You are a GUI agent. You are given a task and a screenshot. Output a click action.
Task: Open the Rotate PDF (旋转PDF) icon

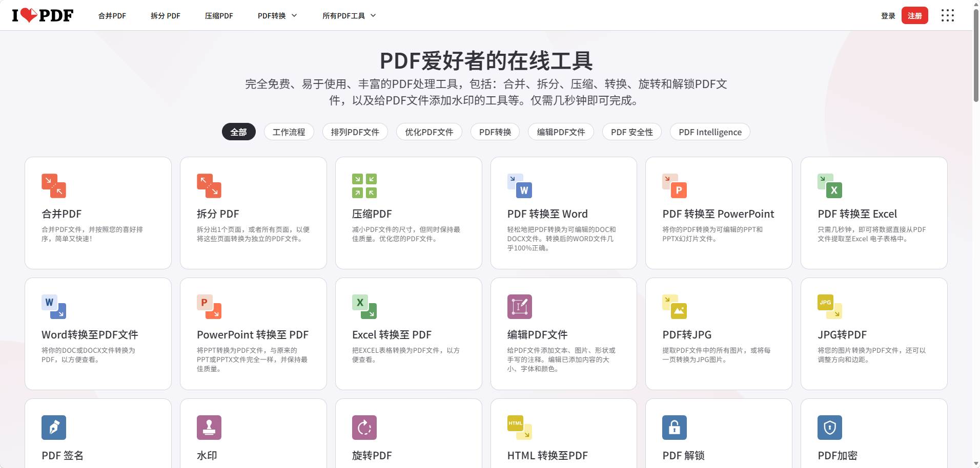pyautogui.click(x=364, y=428)
